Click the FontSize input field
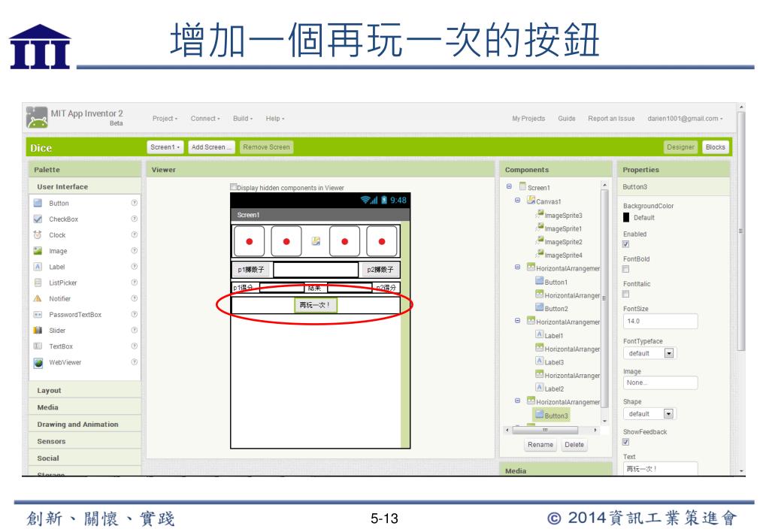769x532 pixels. click(660, 321)
